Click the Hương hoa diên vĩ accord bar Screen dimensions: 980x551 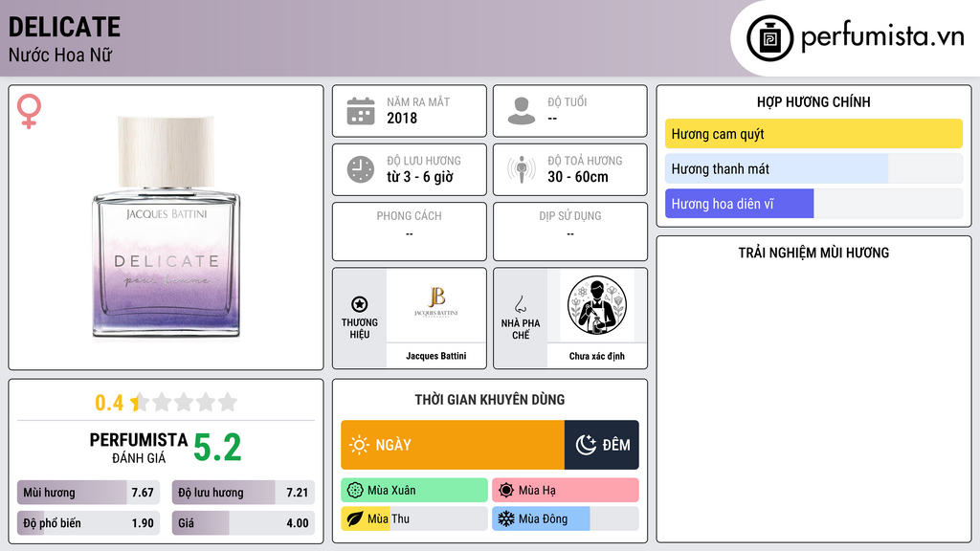tap(813, 204)
